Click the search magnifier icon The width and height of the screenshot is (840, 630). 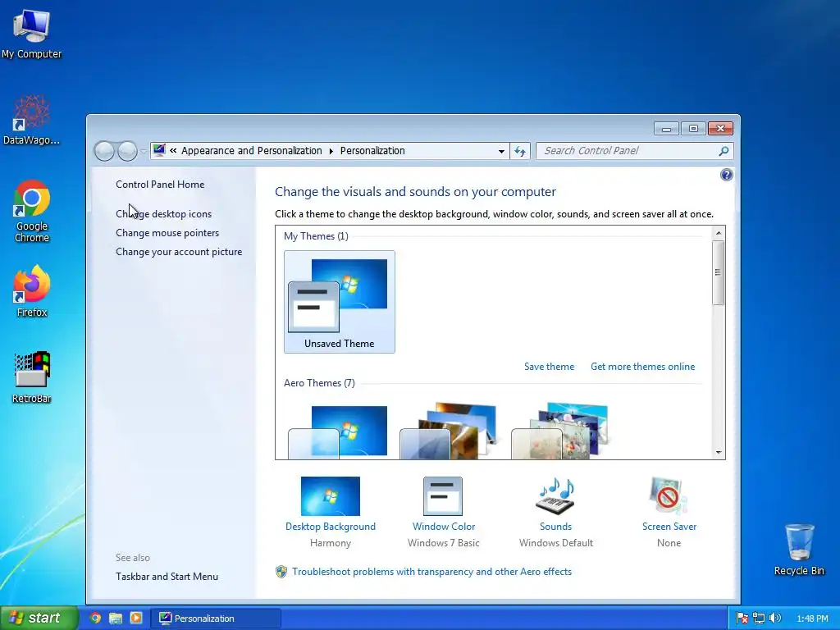coord(724,151)
